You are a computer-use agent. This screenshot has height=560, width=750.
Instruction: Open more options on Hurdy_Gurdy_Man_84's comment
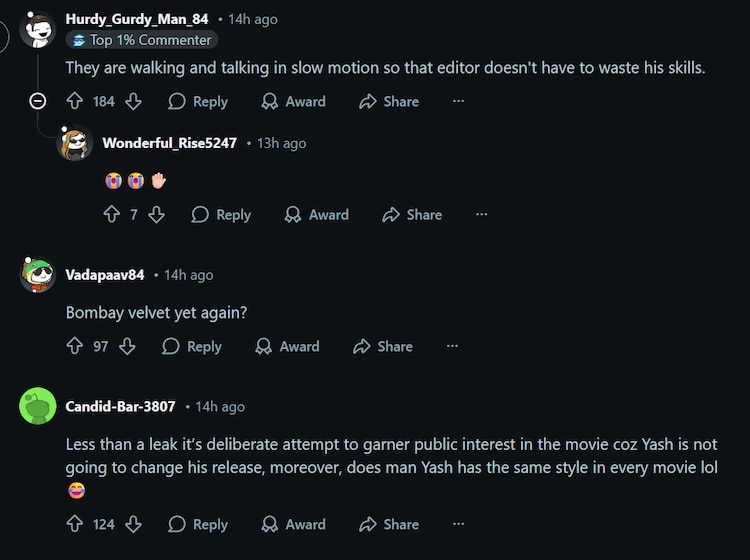coord(458,101)
